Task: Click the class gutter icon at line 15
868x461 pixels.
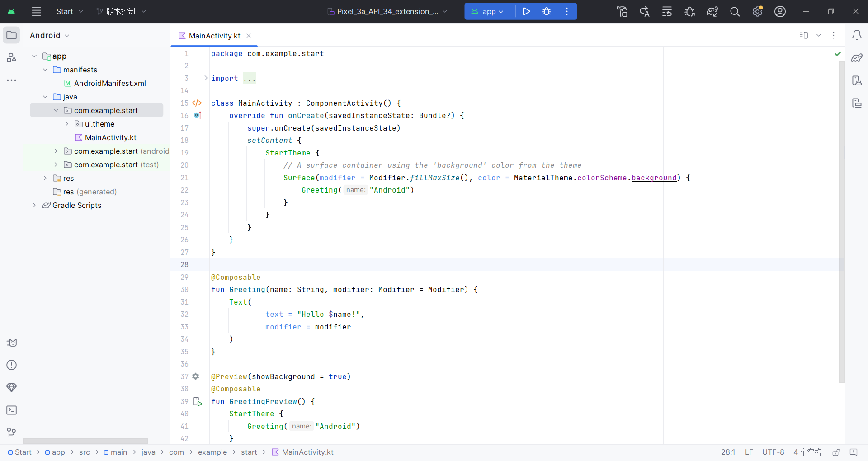Action: [197, 103]
